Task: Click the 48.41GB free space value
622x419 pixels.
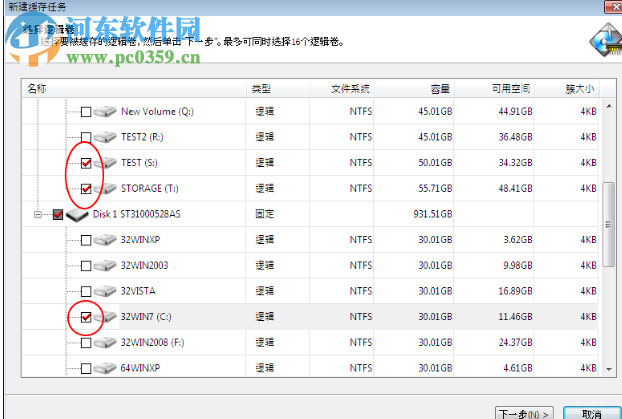Action: point(515,188)
